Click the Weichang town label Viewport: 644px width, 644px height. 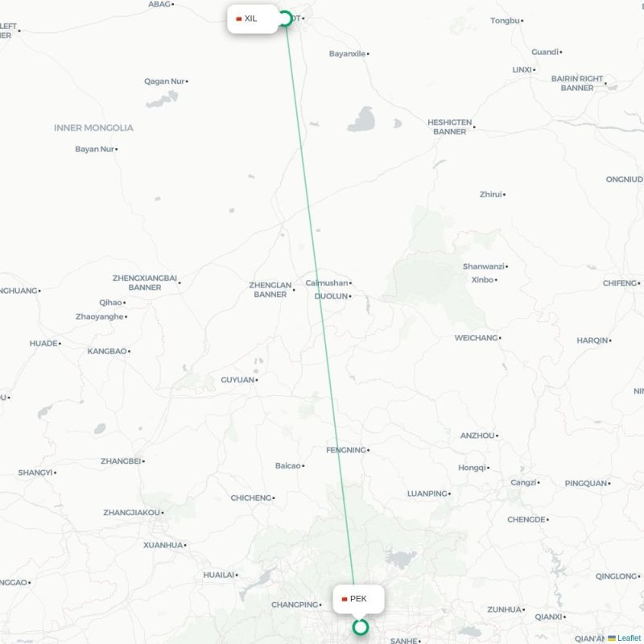point(476,338)
